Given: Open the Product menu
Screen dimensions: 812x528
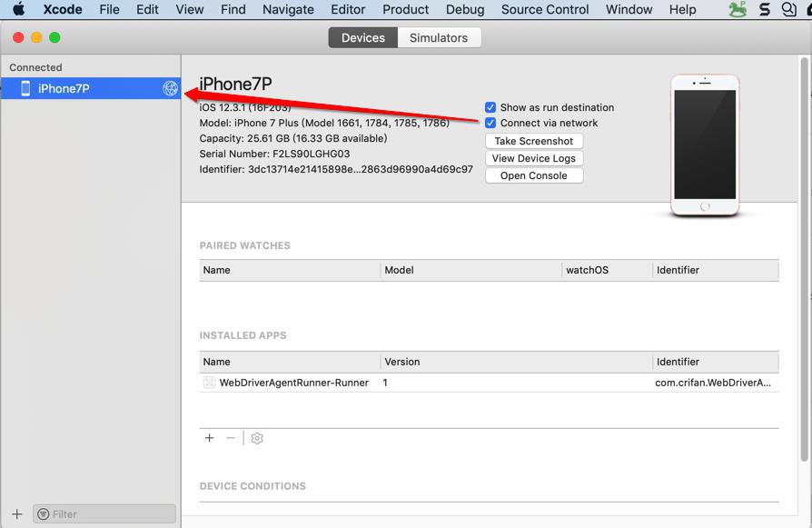Looking at the screenshot, I should click(x=405, y=9).
